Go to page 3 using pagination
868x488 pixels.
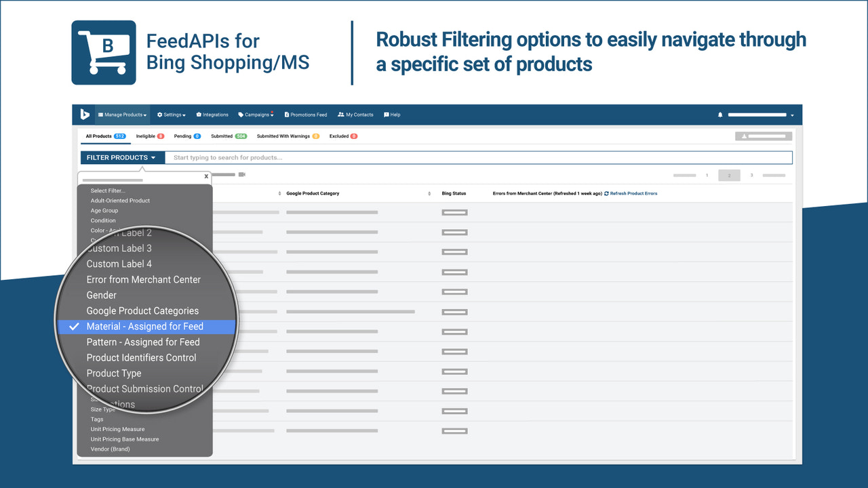pos(751,175)
